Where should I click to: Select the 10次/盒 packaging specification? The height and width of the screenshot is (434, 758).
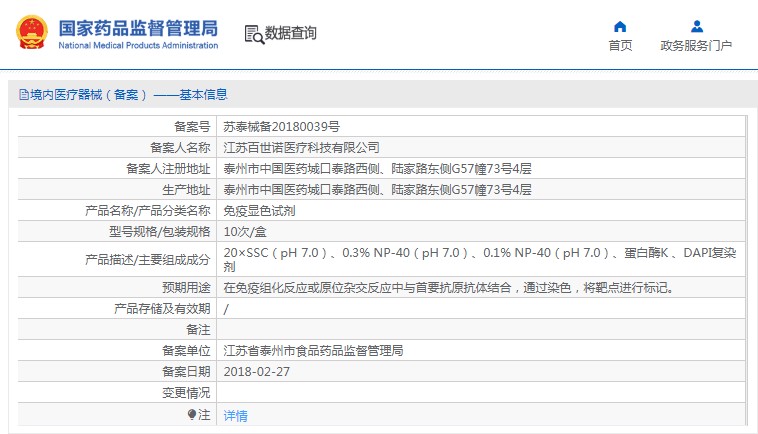pos(245,232)
